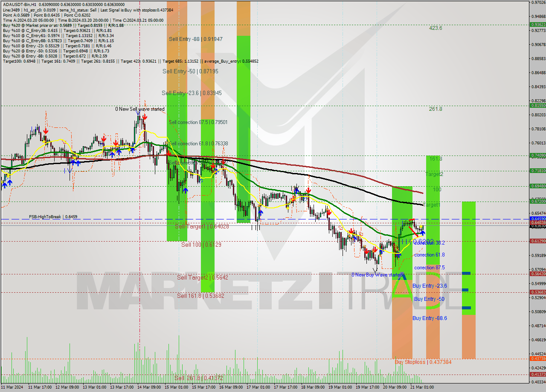Click the 'ADAUSDT-Bin,H1' chart title text
Viewport: 546px width, 392px height.
[19, 4]
